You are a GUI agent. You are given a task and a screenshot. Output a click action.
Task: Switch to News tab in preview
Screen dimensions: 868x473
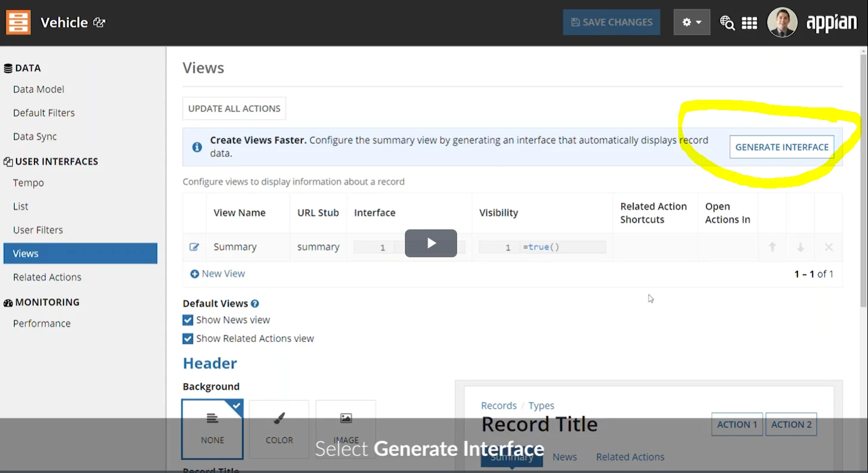565,457
